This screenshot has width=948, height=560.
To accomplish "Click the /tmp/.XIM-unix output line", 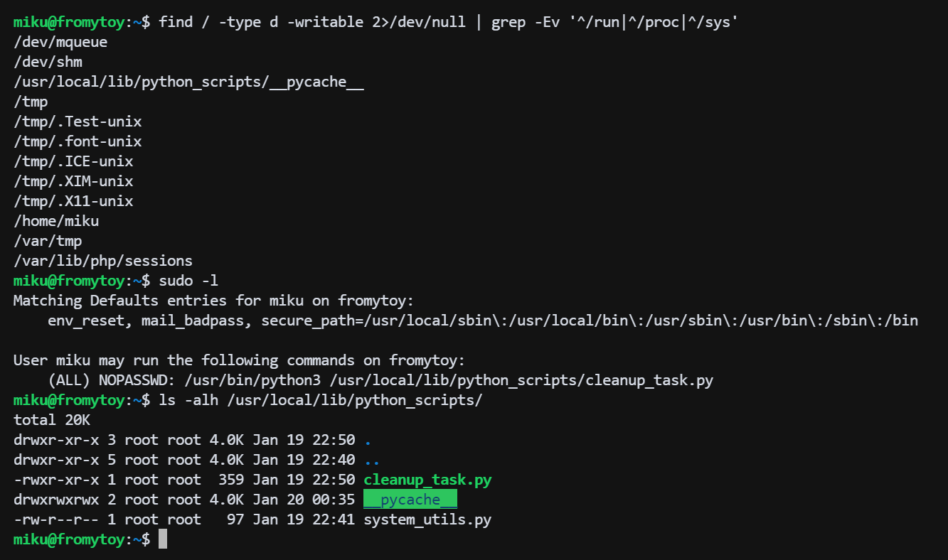I will (x=73, y=181).
